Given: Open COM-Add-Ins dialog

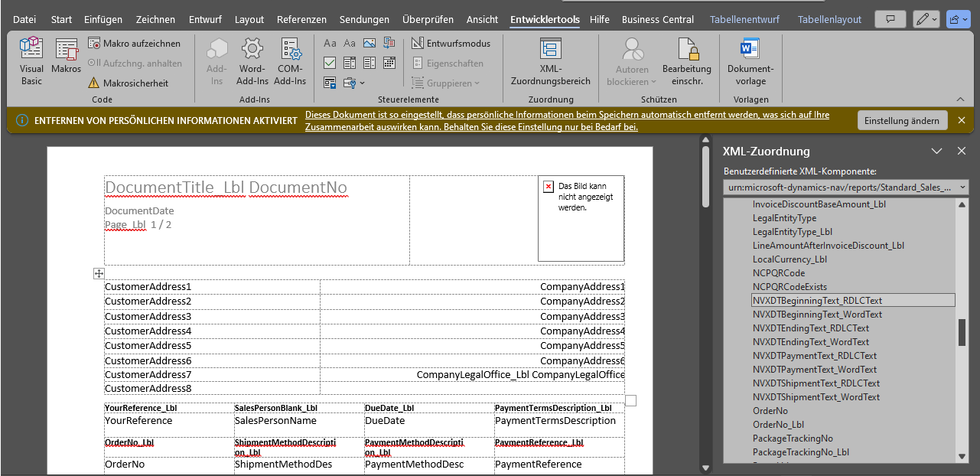Looking at the screenshot, I should point(290,61).
